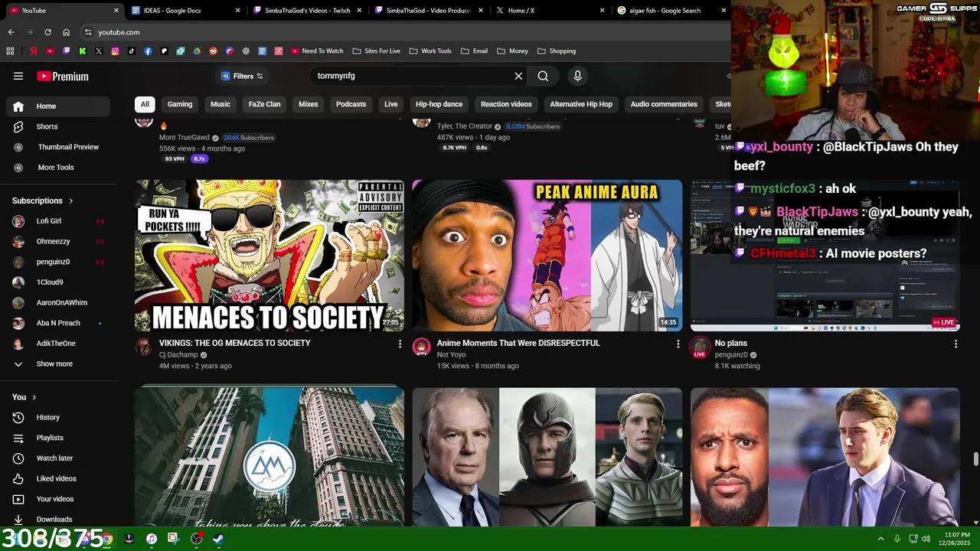Open Thumbnail Preview in the sidebar
This screenshot has width=980, height=551.
pos(58,147)
